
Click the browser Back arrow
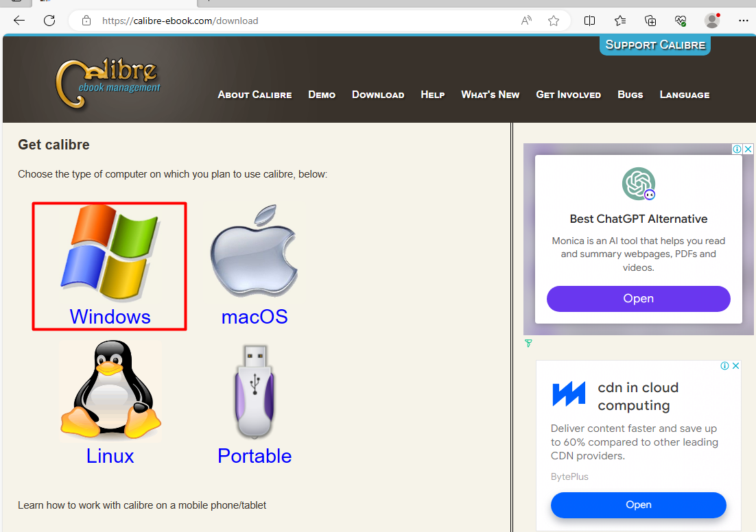point(19,21)
